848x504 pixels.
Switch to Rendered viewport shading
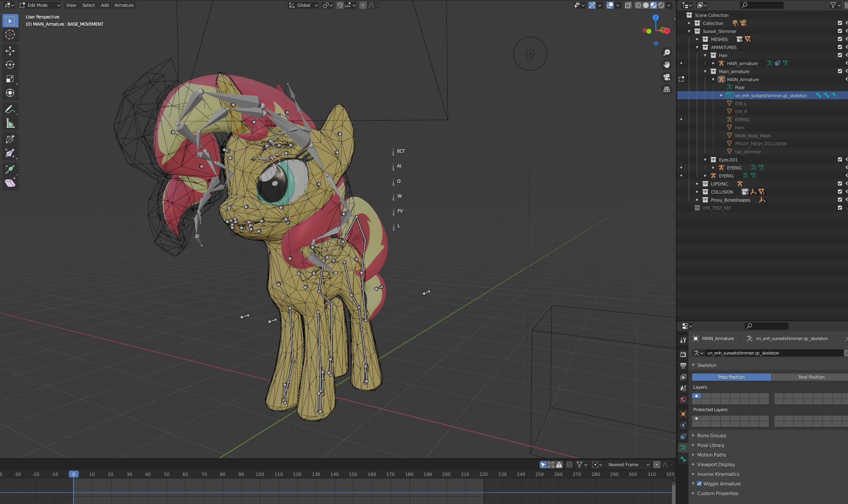point(661,5)
